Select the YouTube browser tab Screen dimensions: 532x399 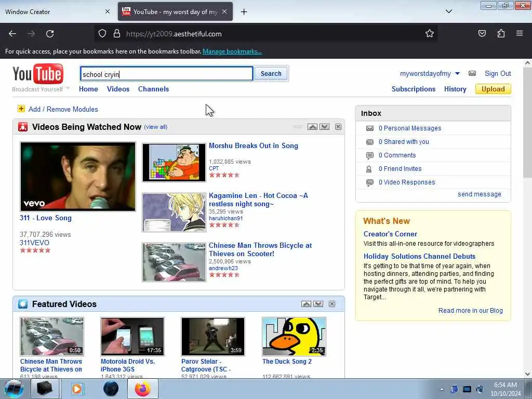pyautogui.click(x=175, y=11)
